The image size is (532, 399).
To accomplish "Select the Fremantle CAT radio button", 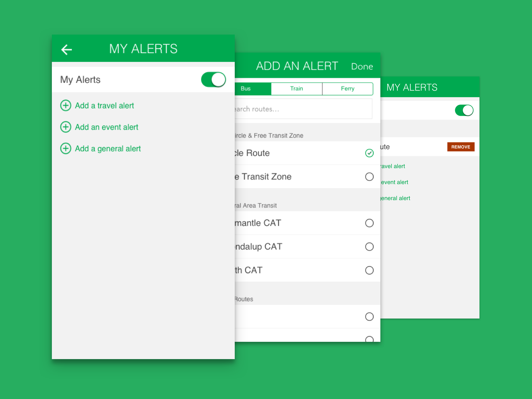I will (x=369, y=223).
